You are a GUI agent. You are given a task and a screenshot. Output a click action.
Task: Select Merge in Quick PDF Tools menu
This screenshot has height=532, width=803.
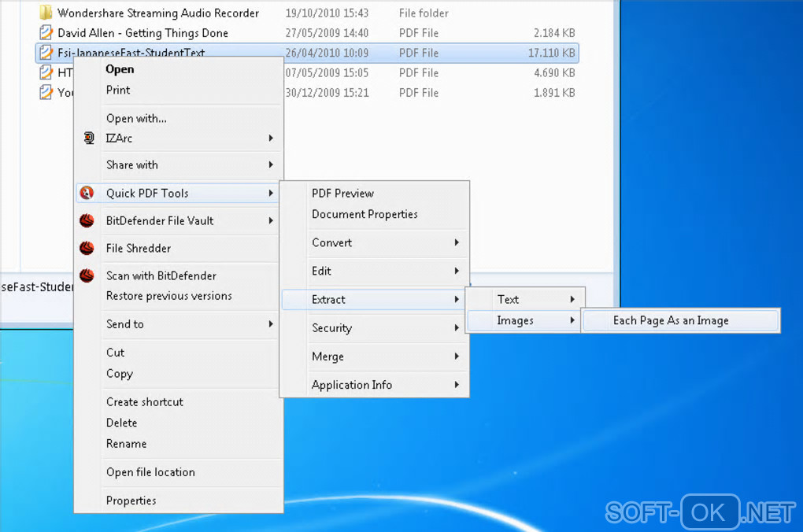(x=327, y=357)
